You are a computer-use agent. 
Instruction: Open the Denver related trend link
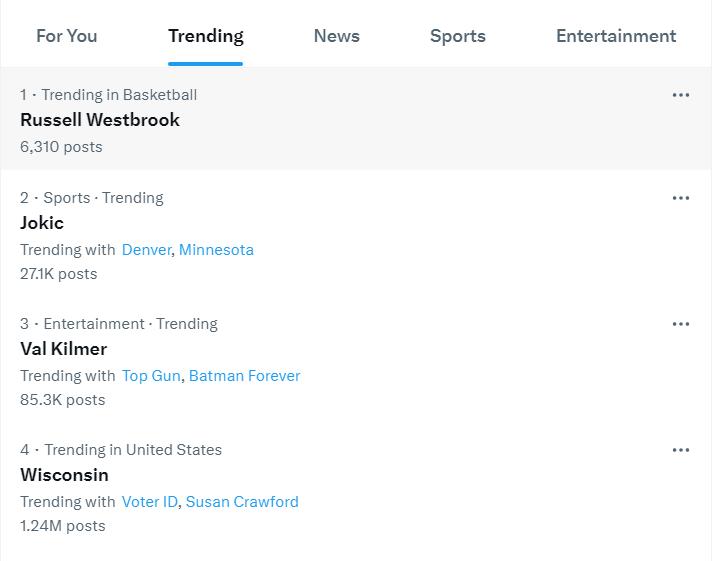(x=146, y=250)
